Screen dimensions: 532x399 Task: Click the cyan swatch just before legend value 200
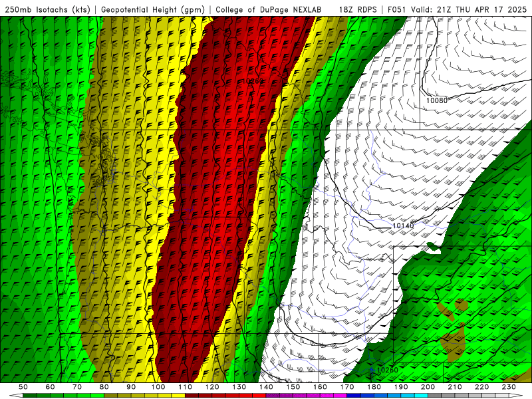(421, 396)
